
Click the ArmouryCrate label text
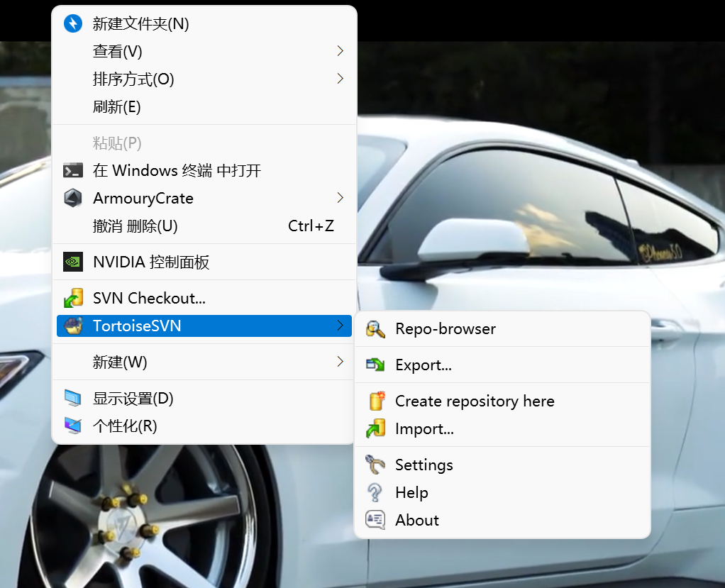click(143, 199)
